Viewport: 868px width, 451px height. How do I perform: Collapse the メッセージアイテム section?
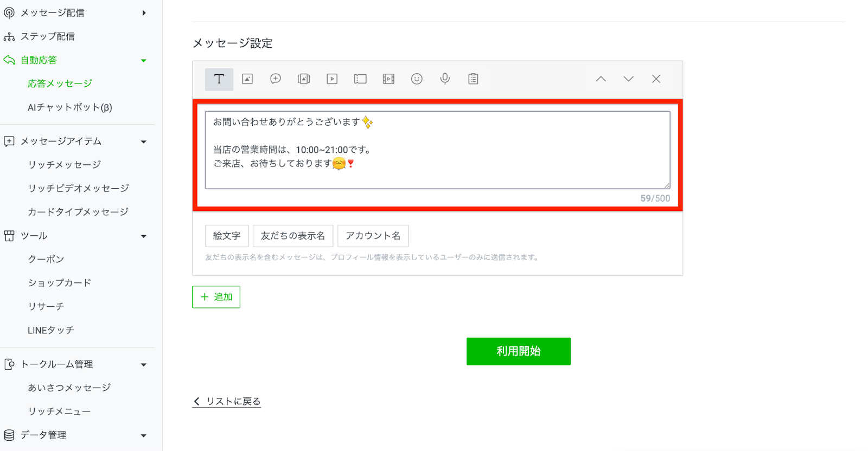tap(144, 142)
